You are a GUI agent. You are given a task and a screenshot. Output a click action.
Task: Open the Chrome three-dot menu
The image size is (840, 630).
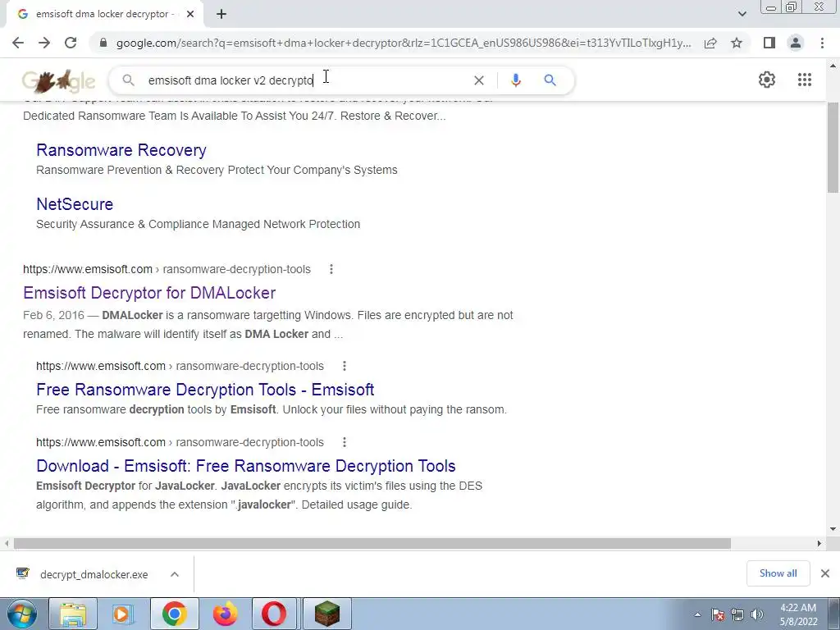(822, 43)
